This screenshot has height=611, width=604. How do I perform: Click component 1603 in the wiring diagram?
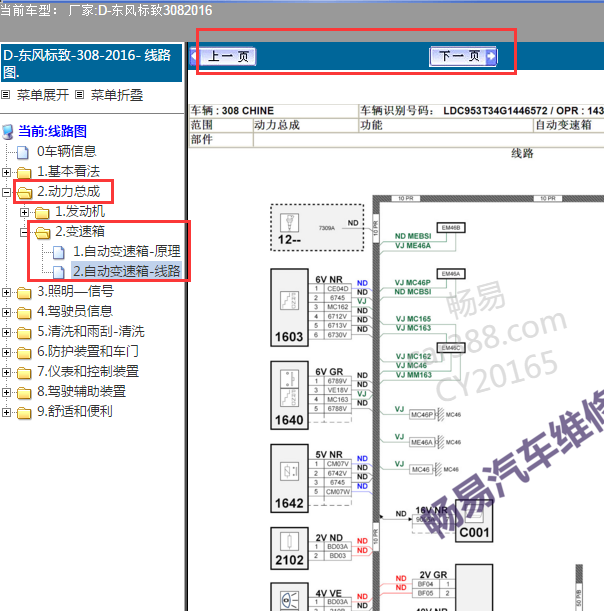[x=289, y=307]
